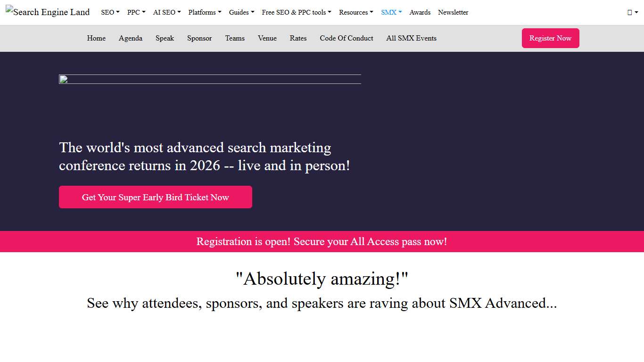The image size is (644, 362).
Task: Open the Guides dropdown menu
Action: coord(241,12)
